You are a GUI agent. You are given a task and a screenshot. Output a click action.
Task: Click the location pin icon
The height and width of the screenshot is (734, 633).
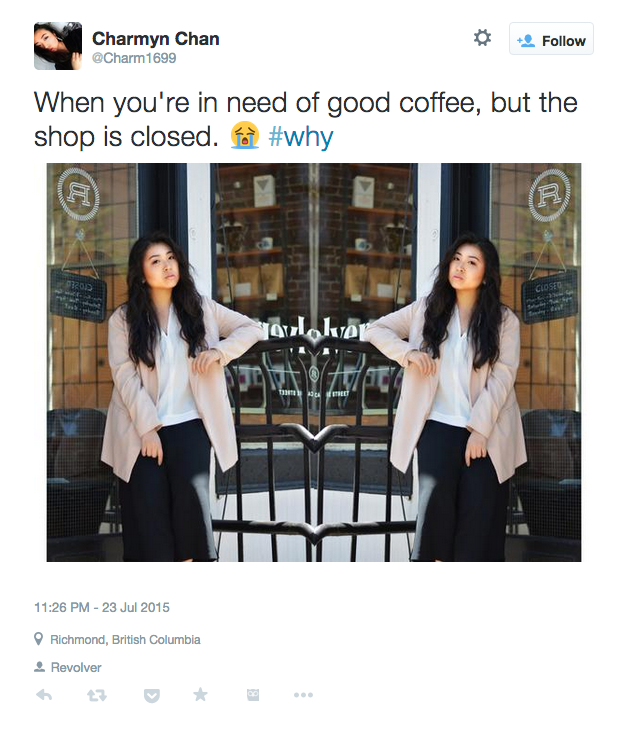click(39, 639)
